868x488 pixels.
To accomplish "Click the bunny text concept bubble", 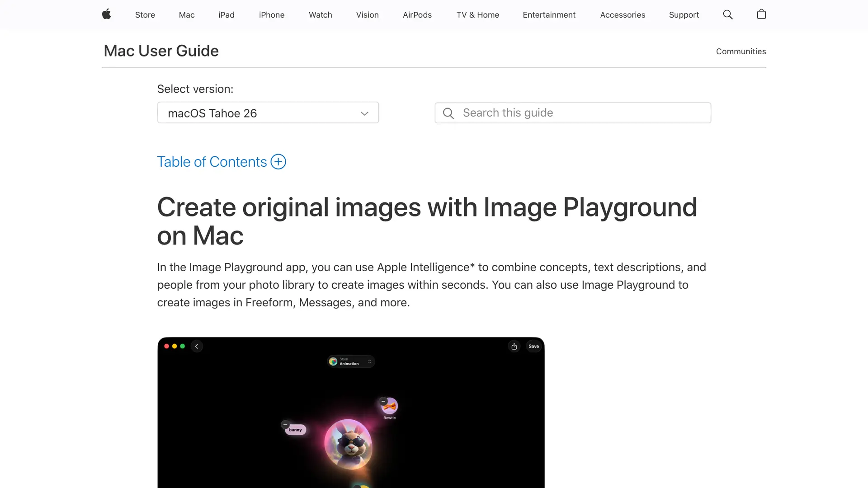I will [x=295, y=430].
